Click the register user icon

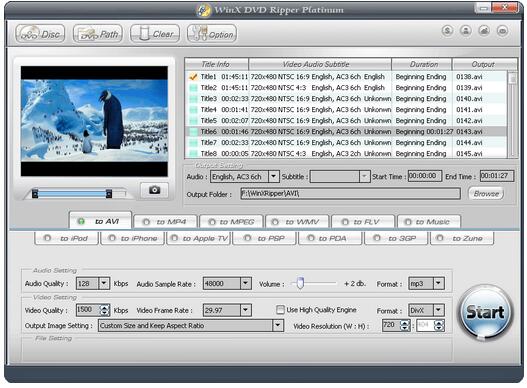click(x=465, y=31)
